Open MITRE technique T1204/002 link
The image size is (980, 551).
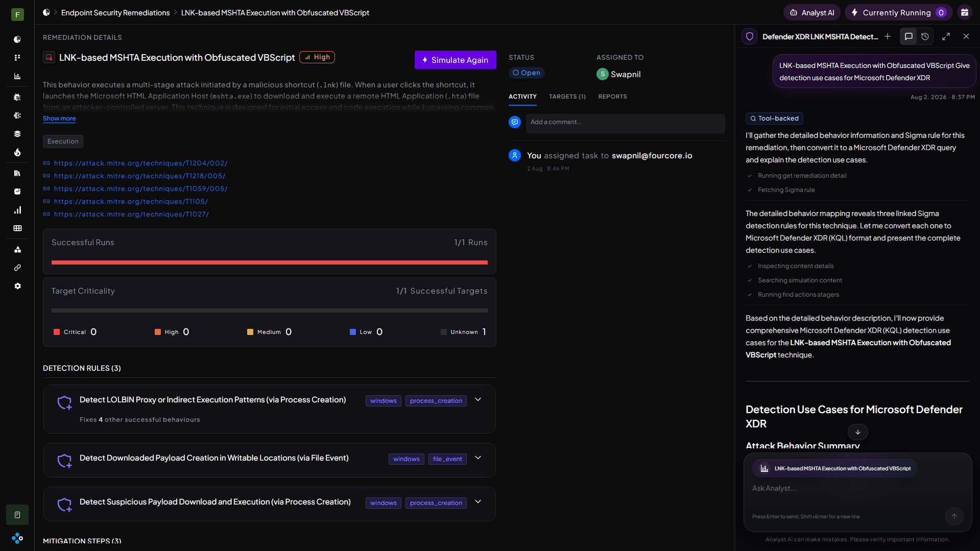pyautogui.click(x=141, y=163)
